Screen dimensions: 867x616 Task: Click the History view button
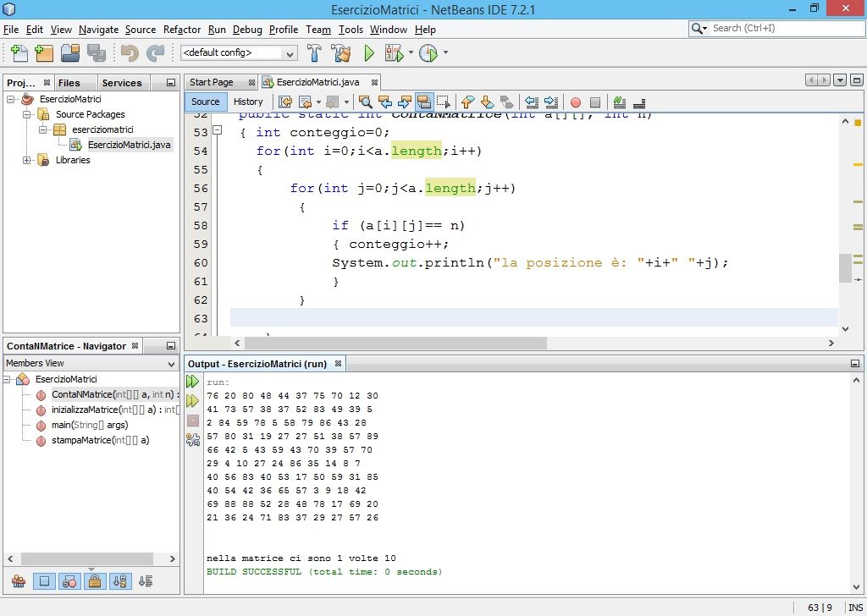pyautogui.click(x=248, y=102)
